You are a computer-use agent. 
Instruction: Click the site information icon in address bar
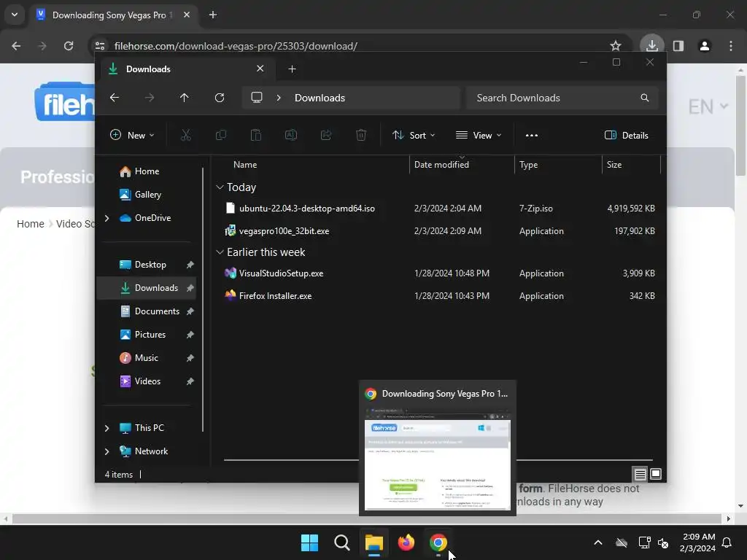pos(100,46)
